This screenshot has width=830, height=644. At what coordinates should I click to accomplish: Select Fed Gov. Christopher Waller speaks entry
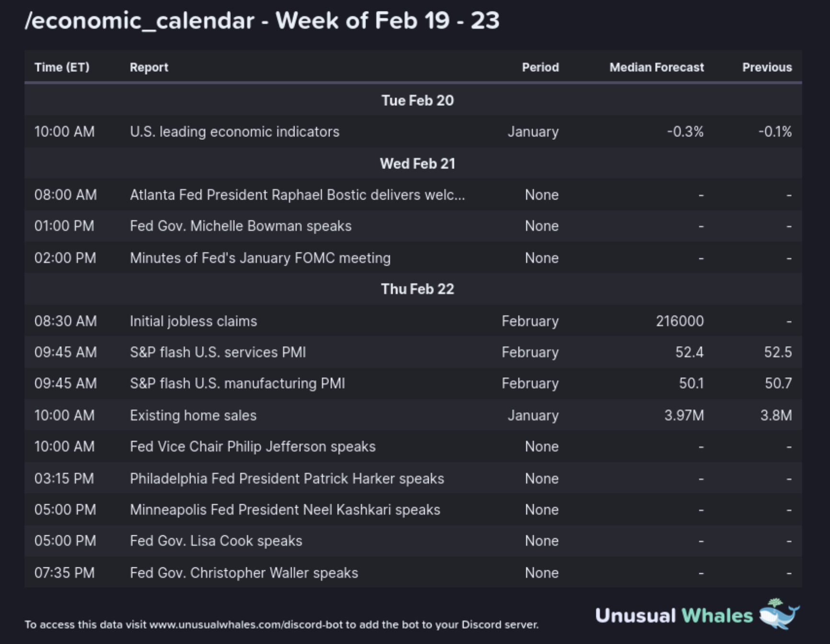click(244, 573)
